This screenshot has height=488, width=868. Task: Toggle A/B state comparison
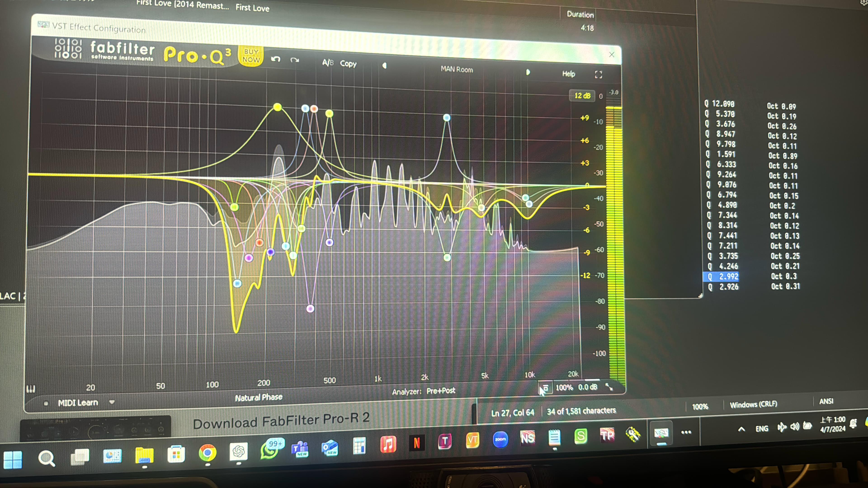(328, 63)
